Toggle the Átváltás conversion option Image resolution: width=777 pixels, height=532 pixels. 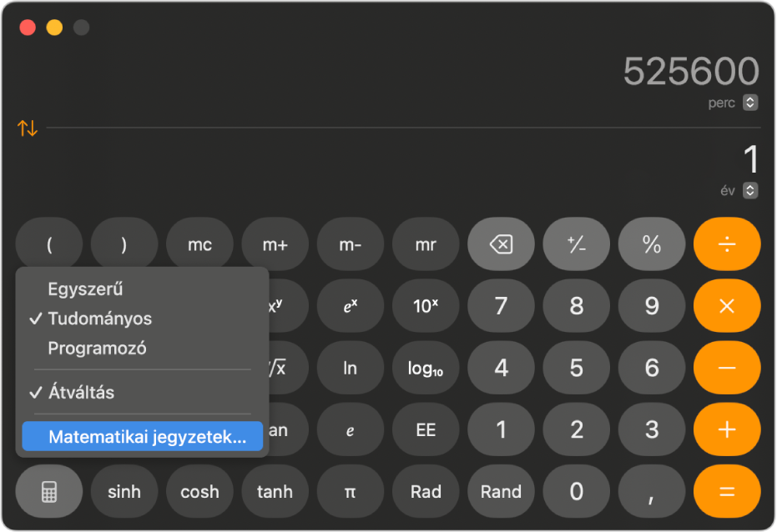[x=81, y=392]
